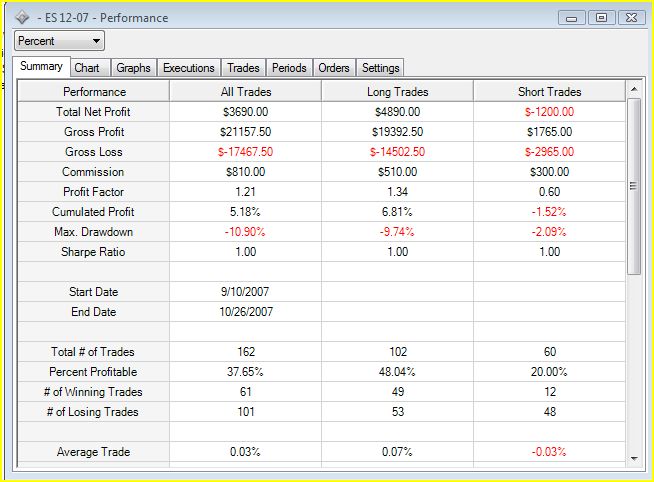Click the -9.74% drawdown value
Screen dimensions: 654x482
[x=397, y=232]
